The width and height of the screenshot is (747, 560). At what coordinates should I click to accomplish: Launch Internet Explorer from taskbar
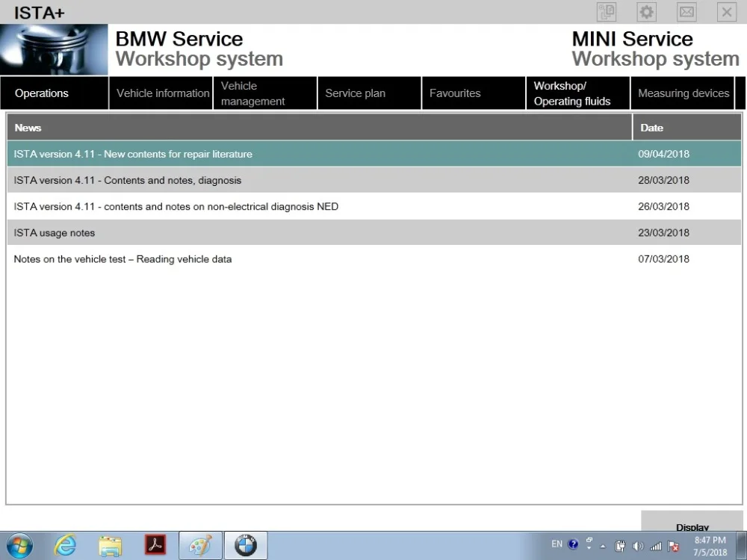(65, 546)
